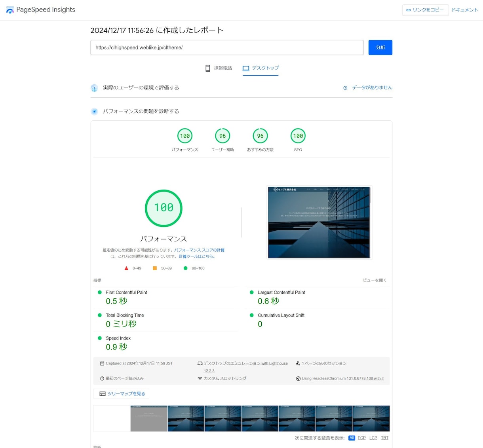Click the Using HeadlessChromium 131 text
The height and width of the screenshot is (448, 483).
click(343, 379)
